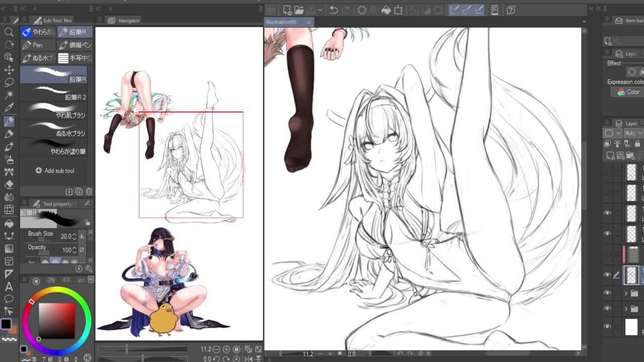Delete the selected sub tool with trash icon
Screen dimensions: 644x362
pyautogui.click(x=89, y=192)
